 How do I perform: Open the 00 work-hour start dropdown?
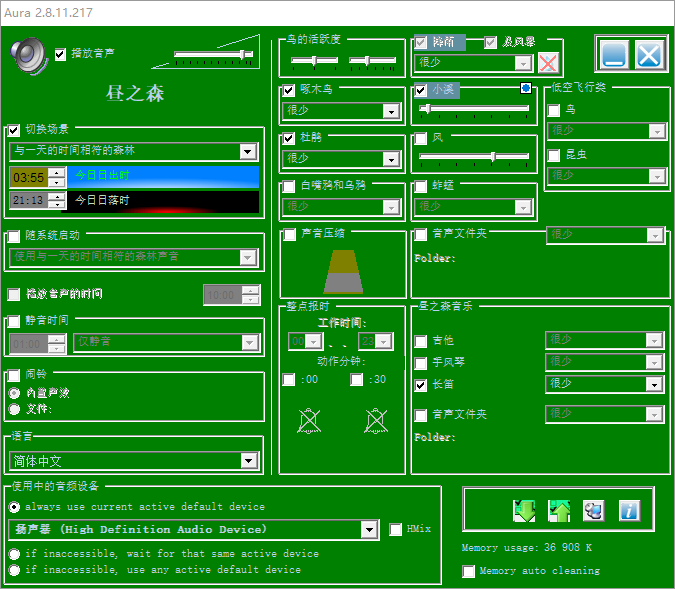305,341
